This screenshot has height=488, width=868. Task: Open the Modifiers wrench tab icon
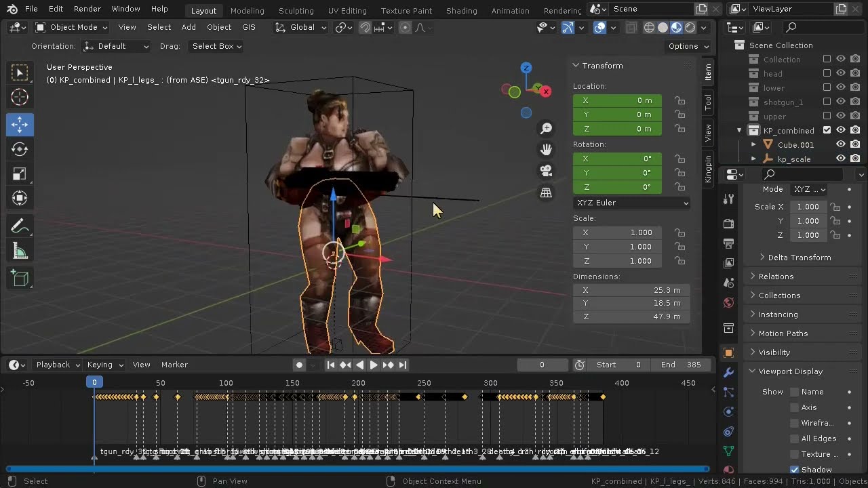pyautogui.click(x=729, y=373)
